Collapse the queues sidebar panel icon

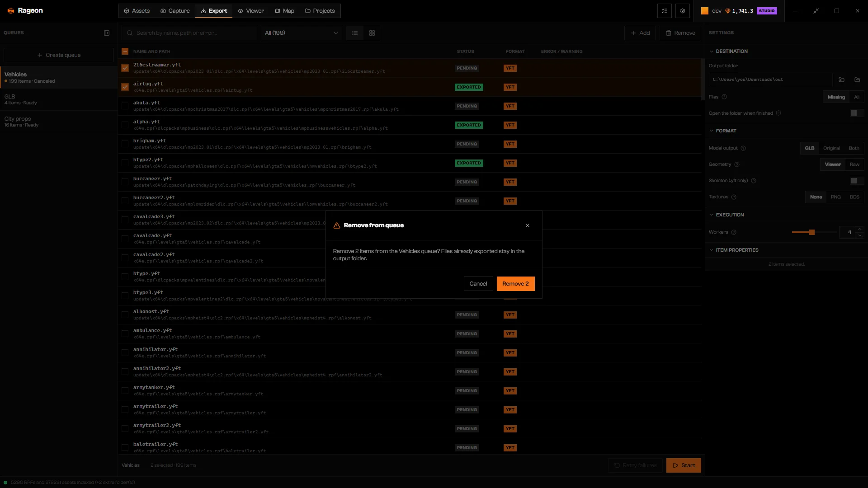[x=107, y=33]
